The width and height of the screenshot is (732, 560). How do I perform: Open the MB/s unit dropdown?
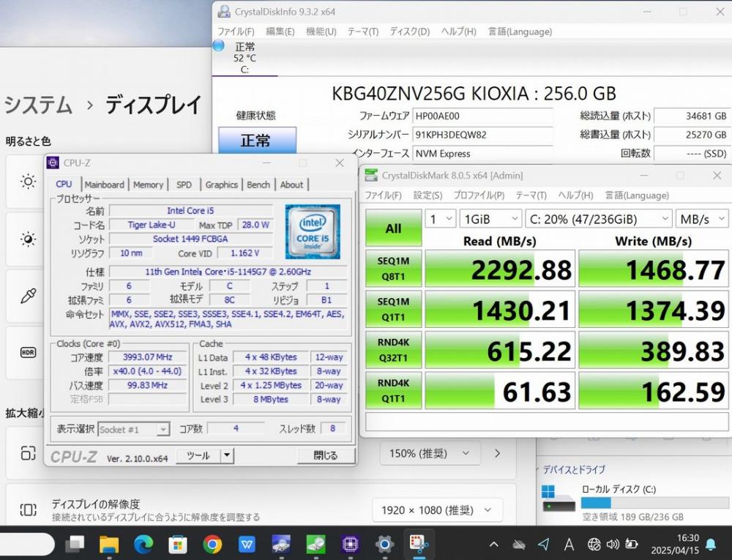[702, 219]
